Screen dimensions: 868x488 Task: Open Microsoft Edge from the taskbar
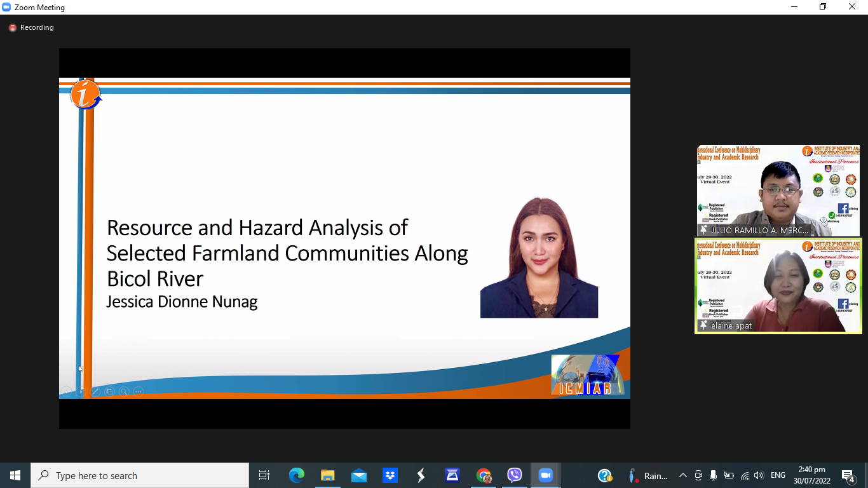point(297,475)
